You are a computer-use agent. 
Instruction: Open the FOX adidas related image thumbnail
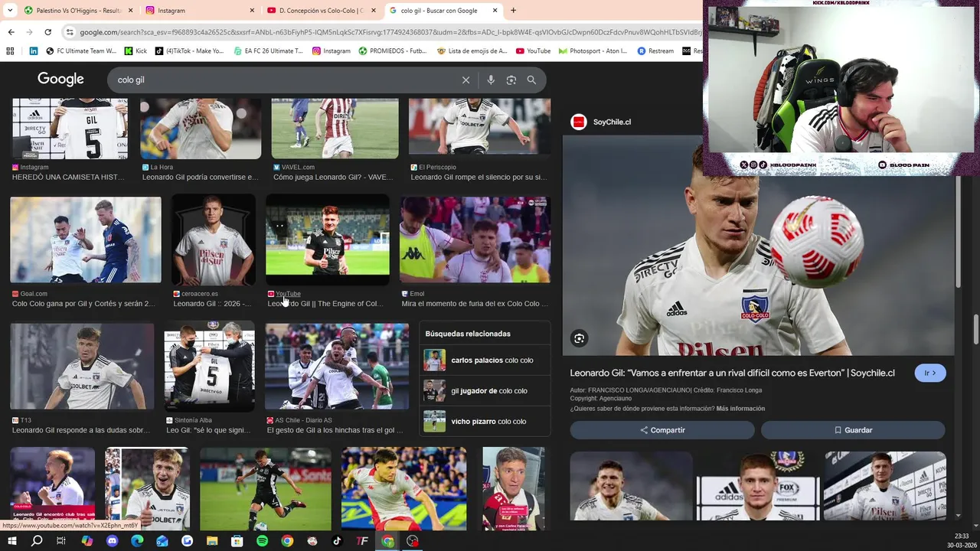tap(758, 486)
